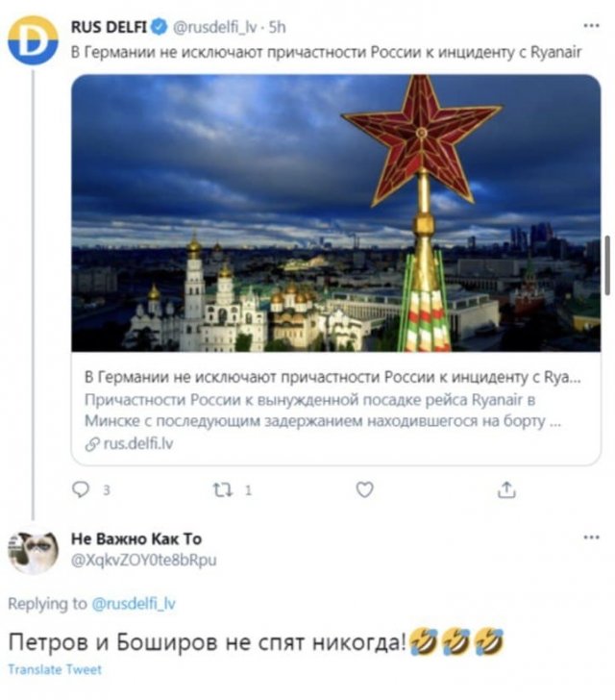Click the verified badge next to RUS DELFI

[154, 28]
